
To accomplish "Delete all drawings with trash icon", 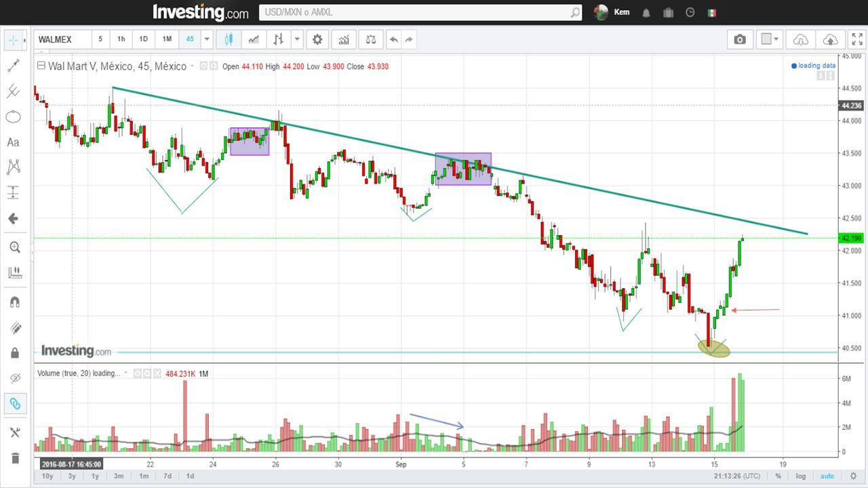I will [14, 458].
